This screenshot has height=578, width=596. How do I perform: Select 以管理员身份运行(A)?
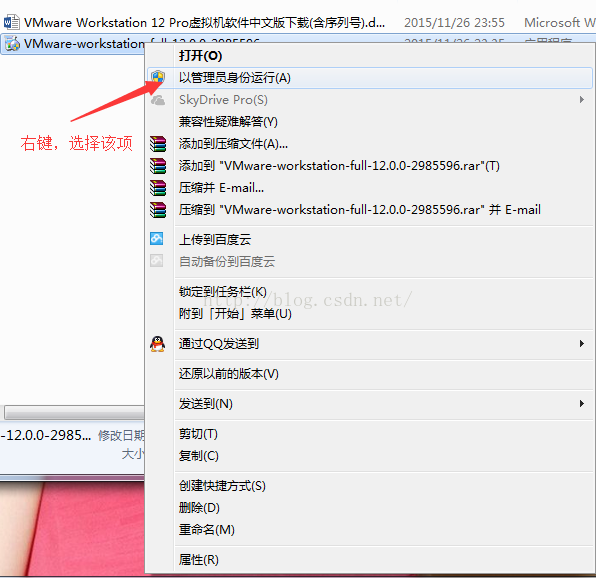369,78
